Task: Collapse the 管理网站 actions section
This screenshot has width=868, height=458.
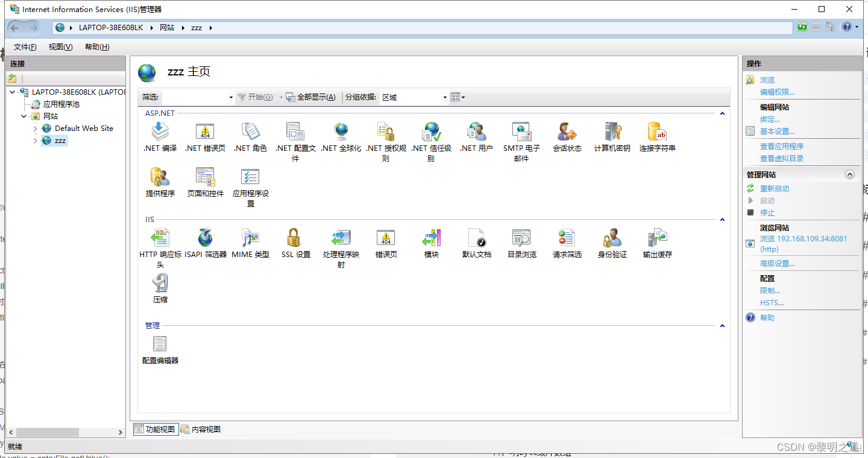Action: tap(850, 174)
